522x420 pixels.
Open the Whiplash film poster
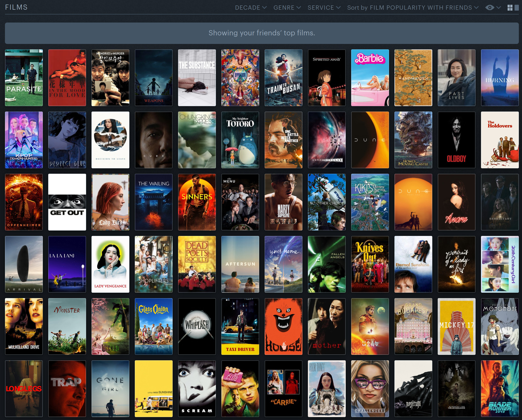tap(197, 326)
